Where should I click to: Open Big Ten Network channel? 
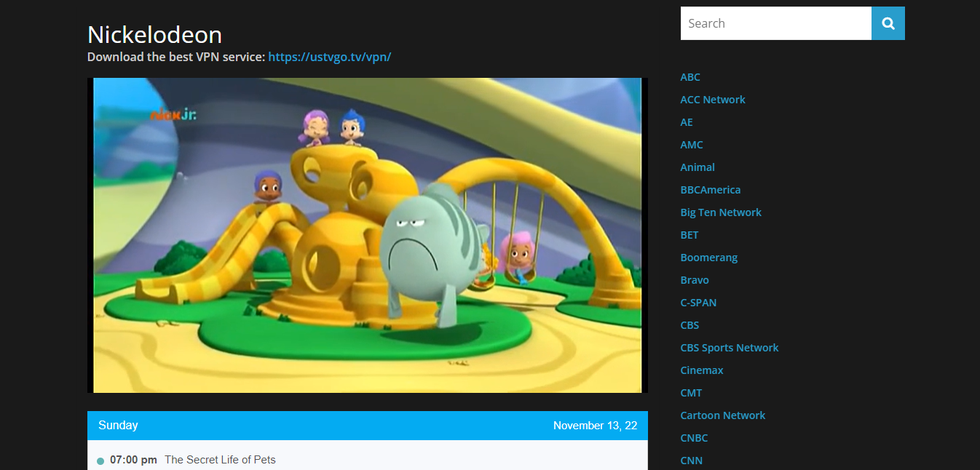(x=721, y=212)
